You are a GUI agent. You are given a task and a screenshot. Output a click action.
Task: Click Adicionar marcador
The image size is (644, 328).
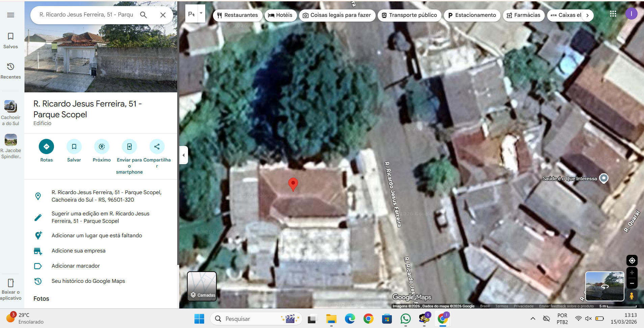click(101, 266)
